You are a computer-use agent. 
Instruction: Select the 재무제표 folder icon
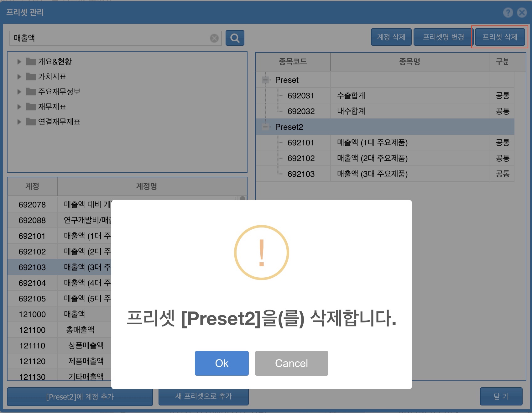(x=30, y=106)
